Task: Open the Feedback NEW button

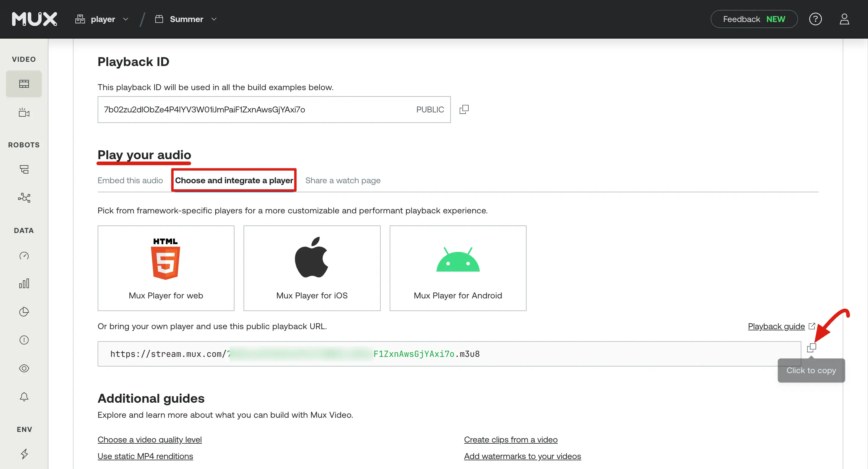Action: point(754,19)
